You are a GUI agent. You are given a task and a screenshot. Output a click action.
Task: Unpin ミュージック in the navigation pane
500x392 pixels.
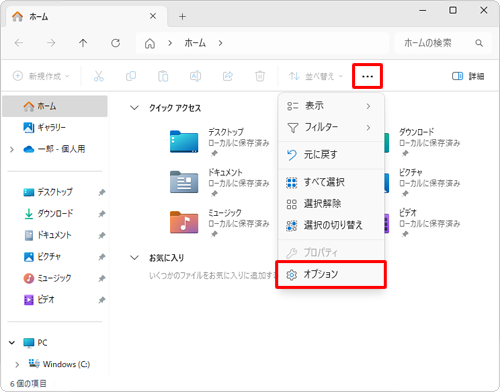tap(102, 278)
